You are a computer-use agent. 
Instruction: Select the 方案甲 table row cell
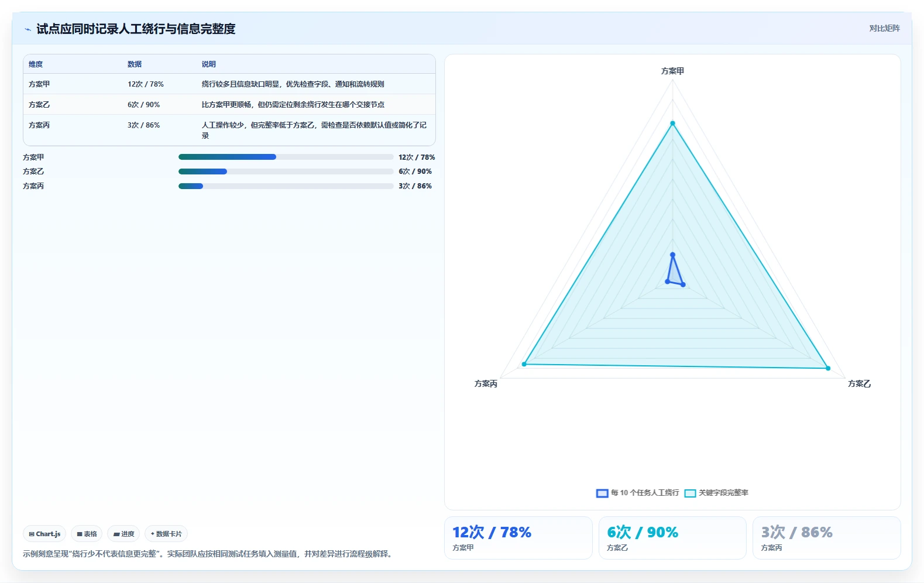tap(39, 84)
